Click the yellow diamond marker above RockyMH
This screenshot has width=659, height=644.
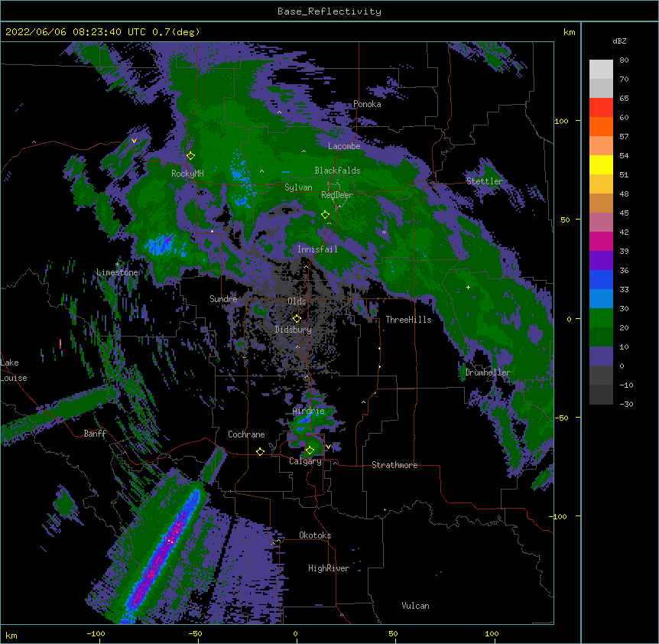(x=190, y=156)
